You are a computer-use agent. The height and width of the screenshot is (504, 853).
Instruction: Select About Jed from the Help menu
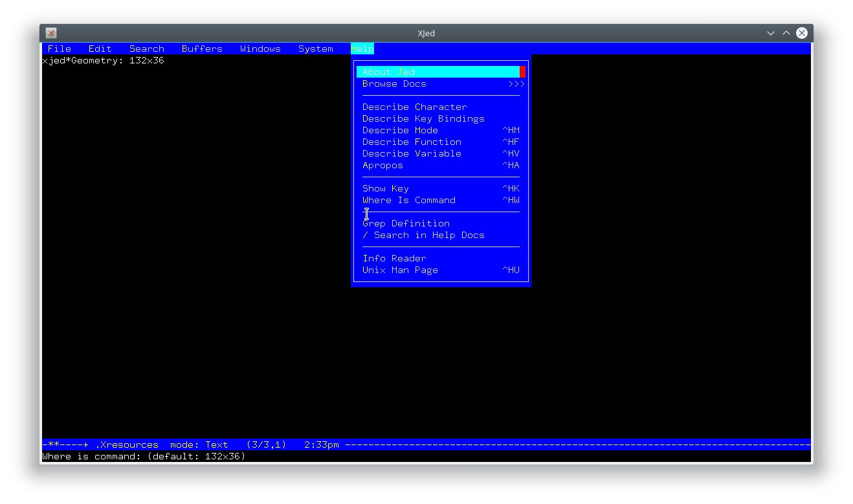click(388, 71)
